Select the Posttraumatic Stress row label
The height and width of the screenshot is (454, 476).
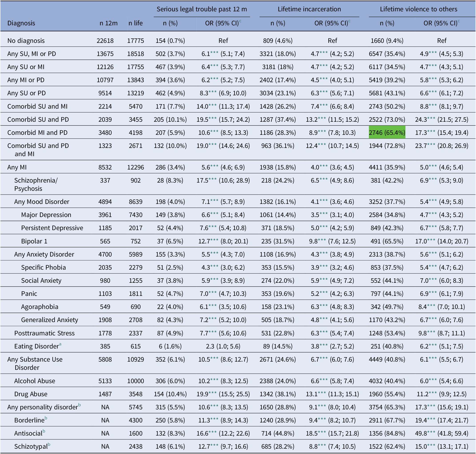click(44, 333)
